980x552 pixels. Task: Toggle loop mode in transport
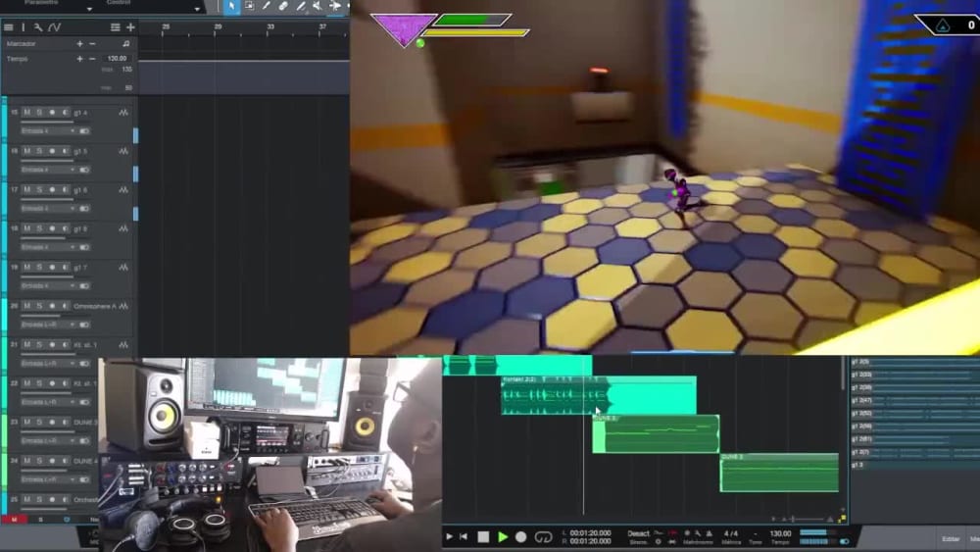click(x=543, y=537)
